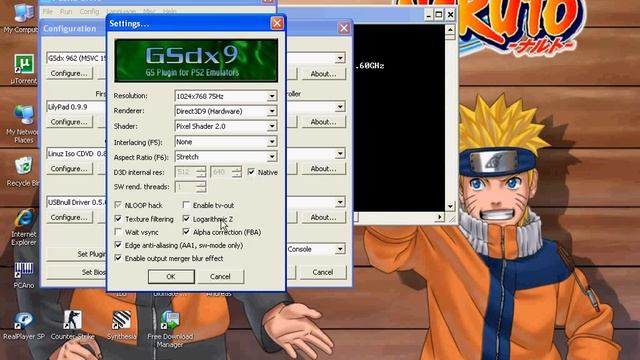640x360 pixels.
Task: Toggle Texture filtering checkbox
Action: [x=118, y=219]
